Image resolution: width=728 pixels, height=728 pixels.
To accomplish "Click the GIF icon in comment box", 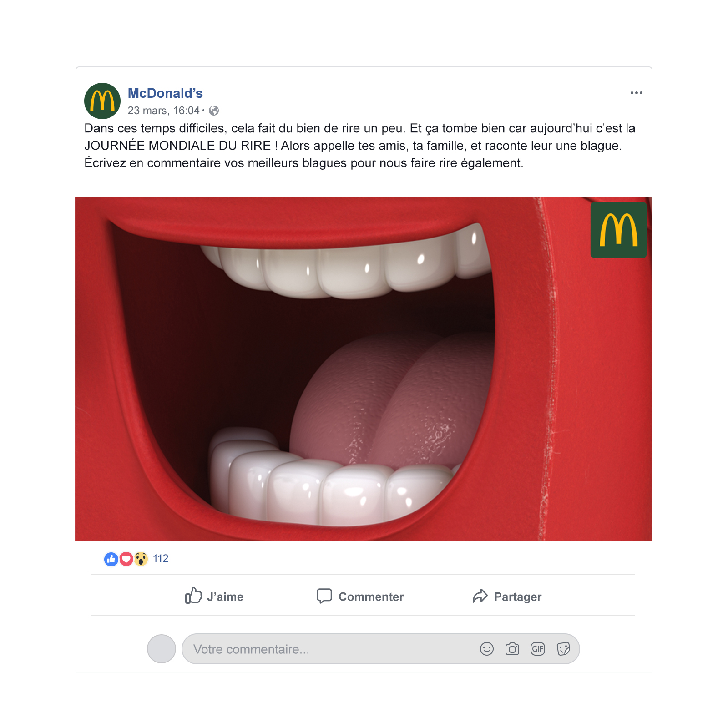I will pos(538,649).
